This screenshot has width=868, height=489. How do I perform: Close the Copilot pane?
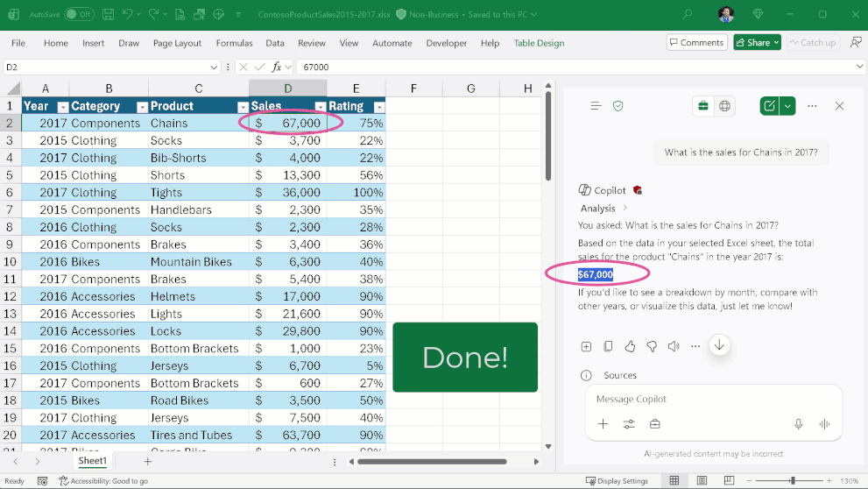pos(839,106)
